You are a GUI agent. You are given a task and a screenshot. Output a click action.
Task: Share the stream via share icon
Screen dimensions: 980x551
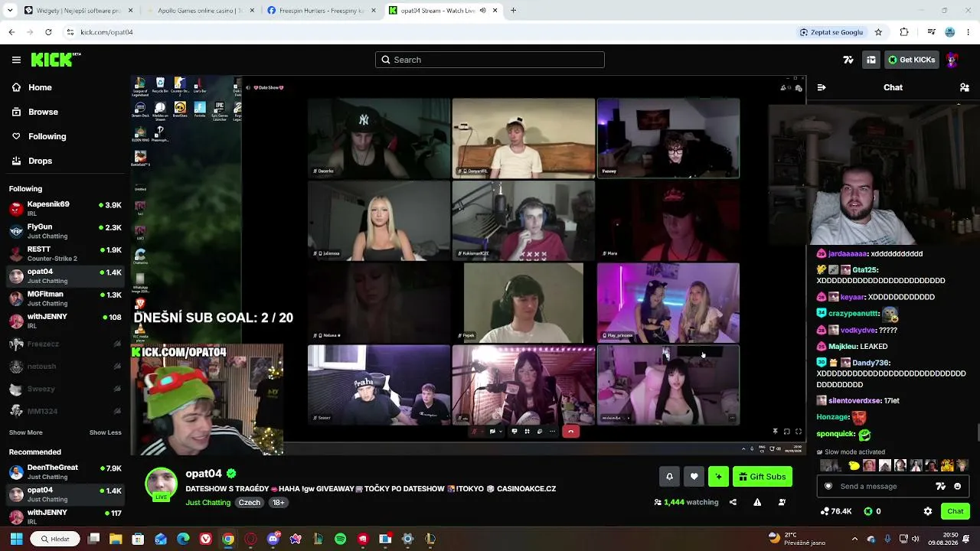click(x=733, y=502)
